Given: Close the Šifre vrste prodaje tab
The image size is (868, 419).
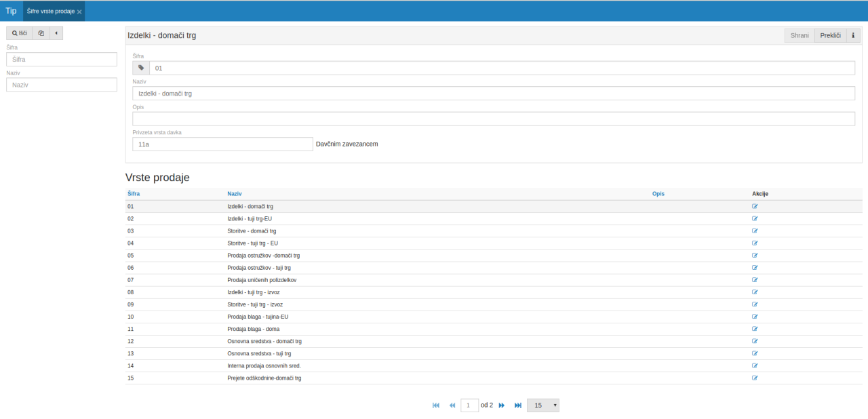Looking at the screenshot, I should pyautogui.click(x=79, y=12).
